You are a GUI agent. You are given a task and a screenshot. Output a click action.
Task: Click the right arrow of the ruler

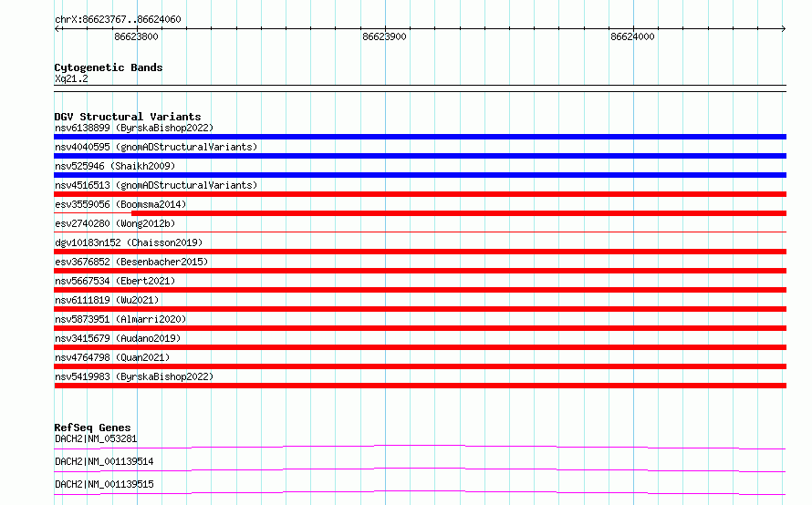tap(783, 28)
